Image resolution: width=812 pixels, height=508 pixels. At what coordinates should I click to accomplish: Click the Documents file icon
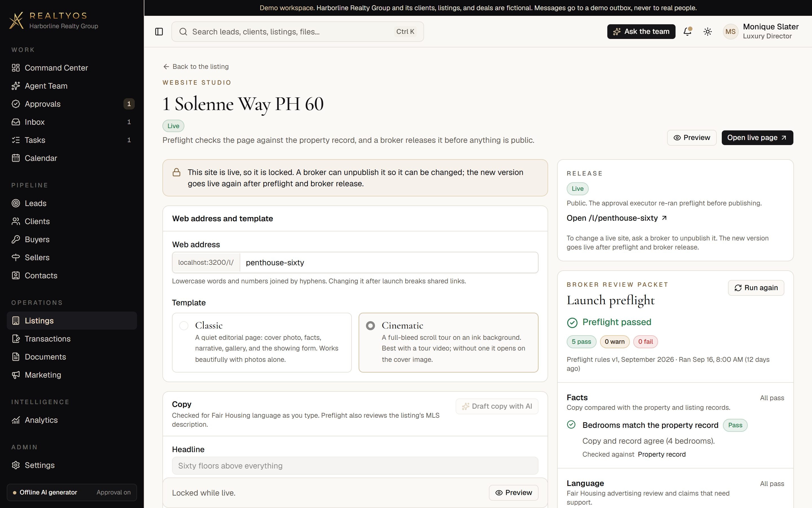16,357
